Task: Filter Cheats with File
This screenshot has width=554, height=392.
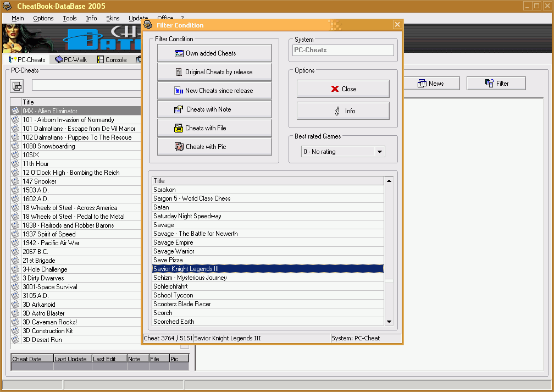Action: pyautogui.click(x=214, y=128)
